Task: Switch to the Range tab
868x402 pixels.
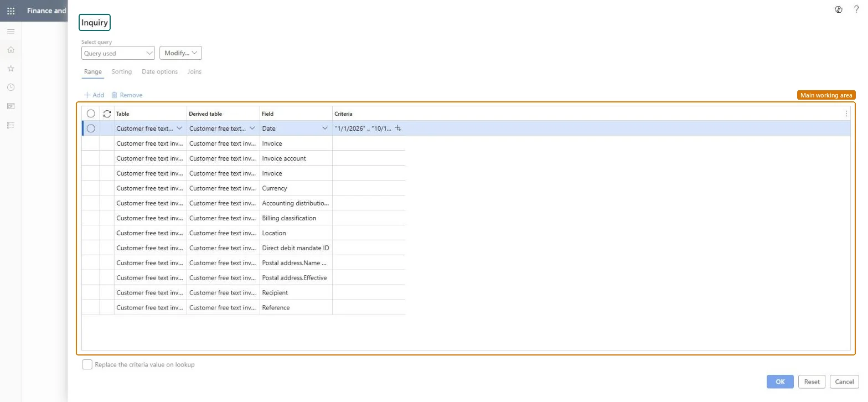Action: 93,72
